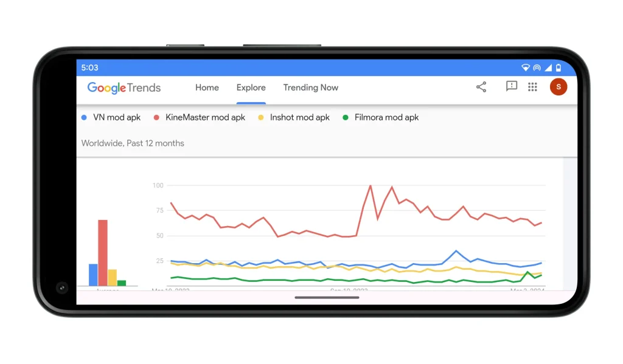Select the Filmora mod apk legend item
Viewport: 623px width, 364px height.
click(x=386, y=117)
